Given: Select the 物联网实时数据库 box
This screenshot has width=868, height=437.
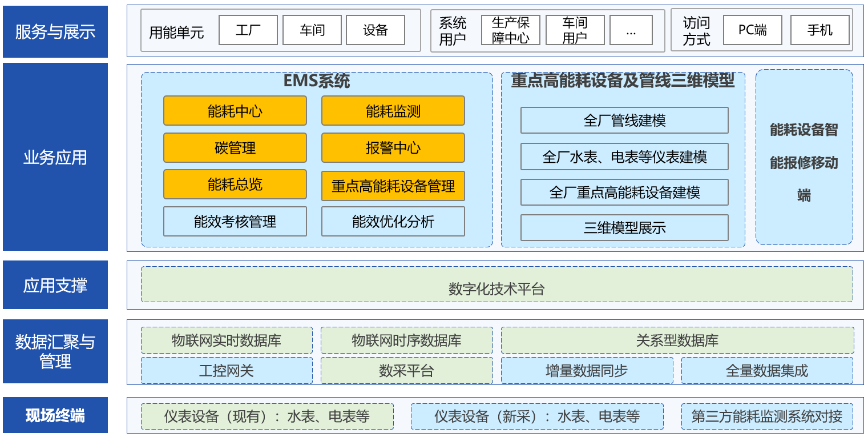Looking at the screenshot, I should (x=227, y=340).
